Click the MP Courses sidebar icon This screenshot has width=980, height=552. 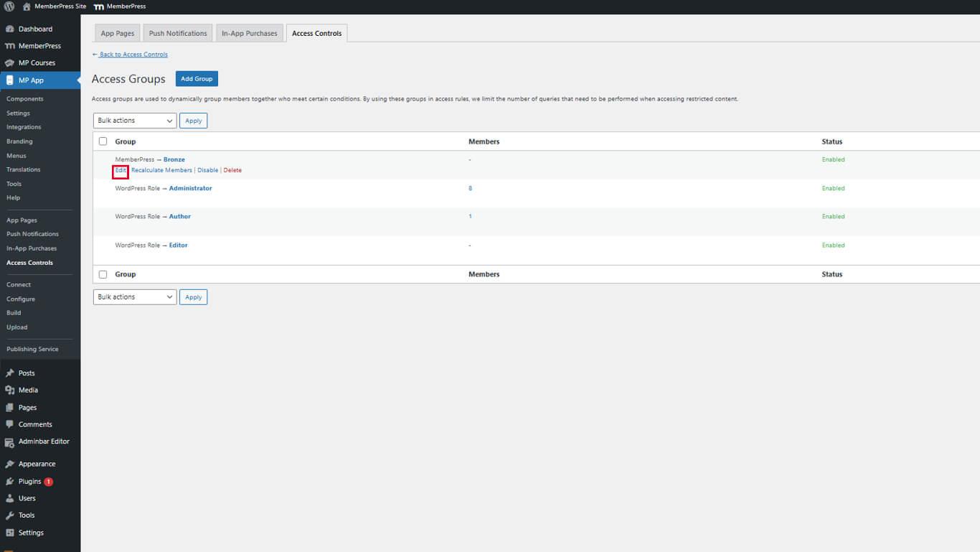[x=9, y=63]
